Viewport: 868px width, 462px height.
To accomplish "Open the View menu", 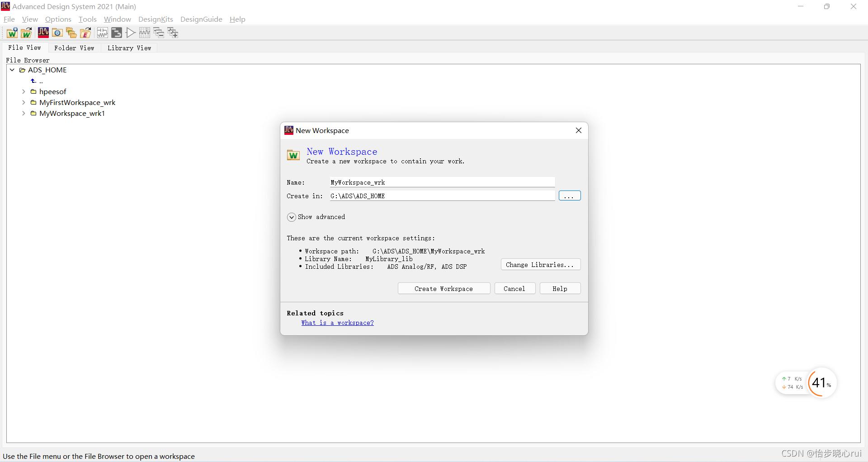I will 30,19.
